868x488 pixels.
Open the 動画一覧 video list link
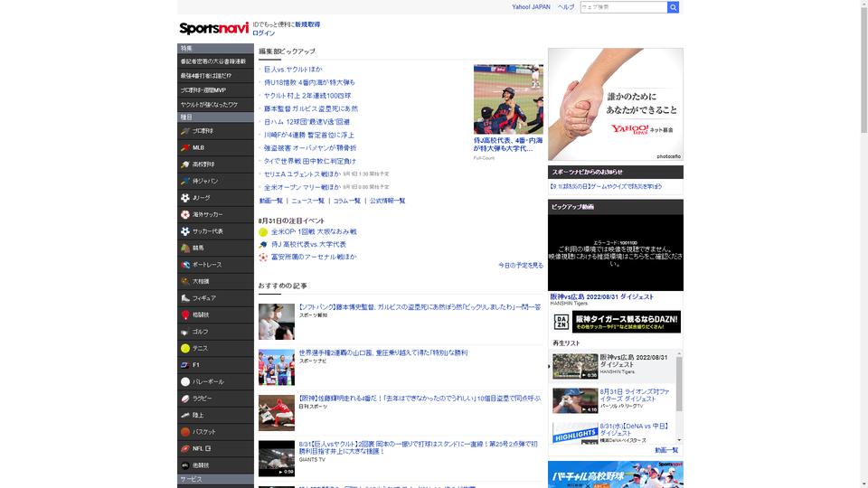click(x=270, y=201)
